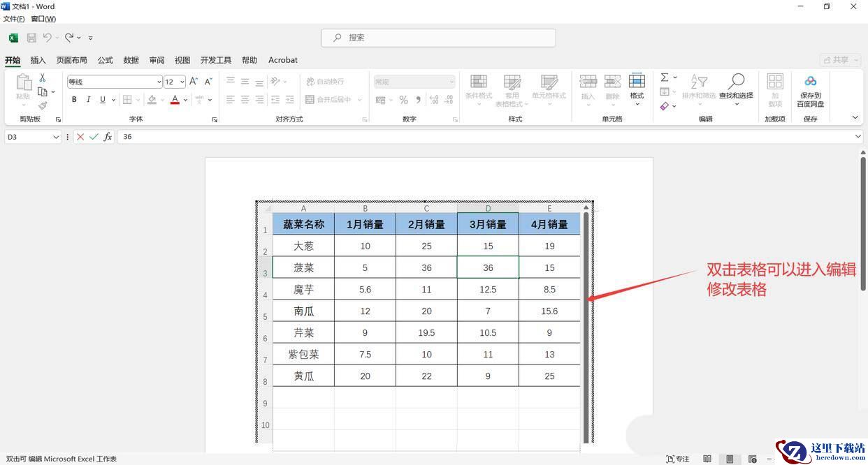Open Find and Select with the magnifier icon

(736, 82)
